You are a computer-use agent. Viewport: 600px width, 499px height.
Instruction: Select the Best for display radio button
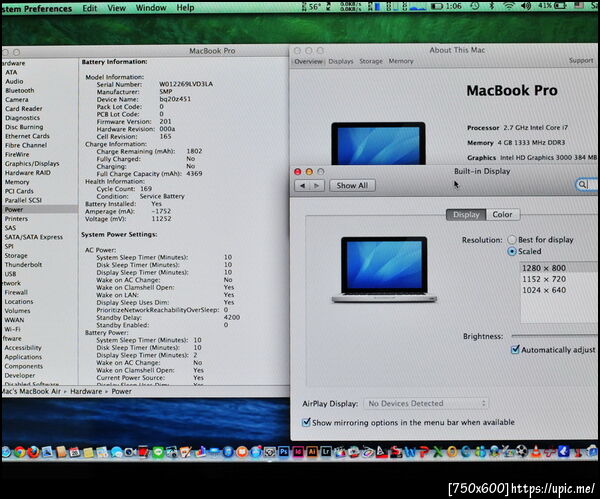pos(512,240)
